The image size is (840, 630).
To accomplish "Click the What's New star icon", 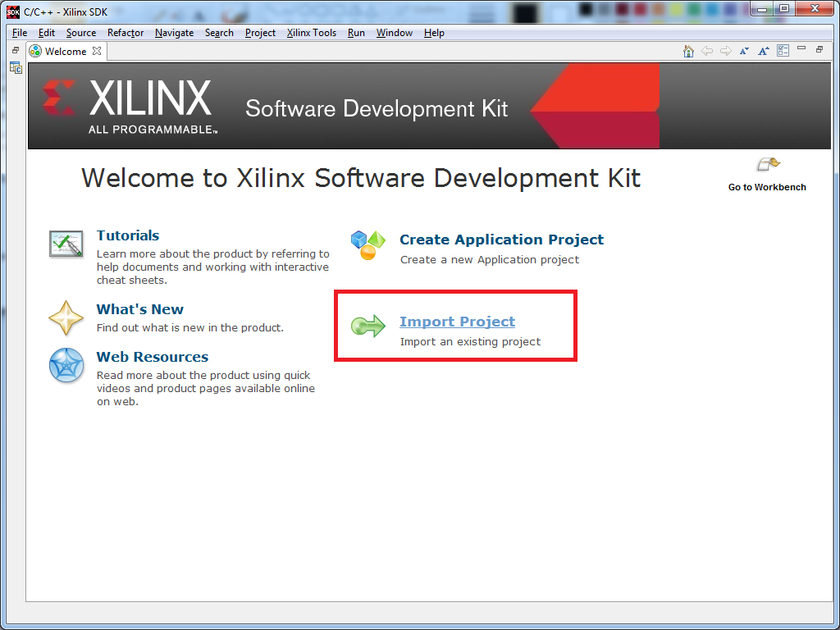I will point(66,317).
